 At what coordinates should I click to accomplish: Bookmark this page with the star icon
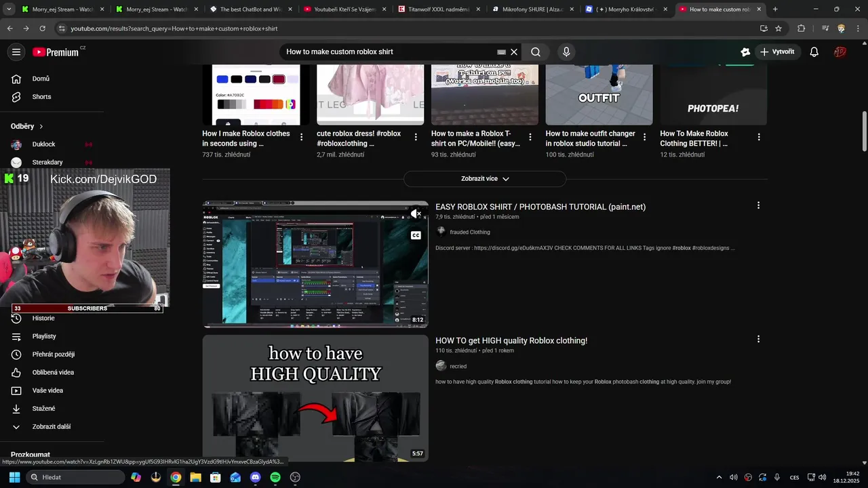tap(778, 28)
